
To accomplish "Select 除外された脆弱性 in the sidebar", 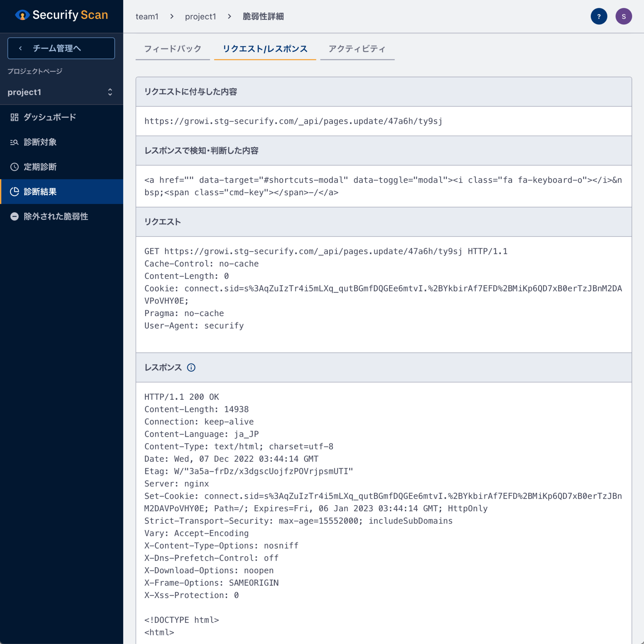I will pos(55,216).
